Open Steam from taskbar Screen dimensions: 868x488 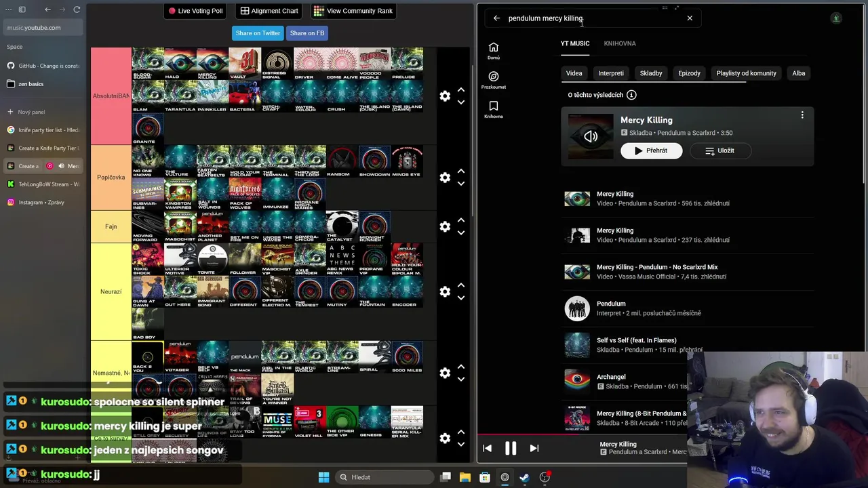point(524,477)
